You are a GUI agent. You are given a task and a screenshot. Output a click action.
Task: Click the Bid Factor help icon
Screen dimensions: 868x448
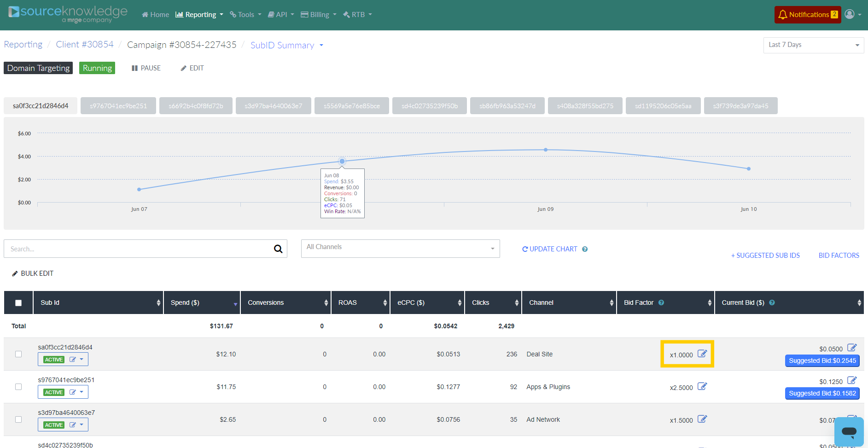(x=661, y=303)
